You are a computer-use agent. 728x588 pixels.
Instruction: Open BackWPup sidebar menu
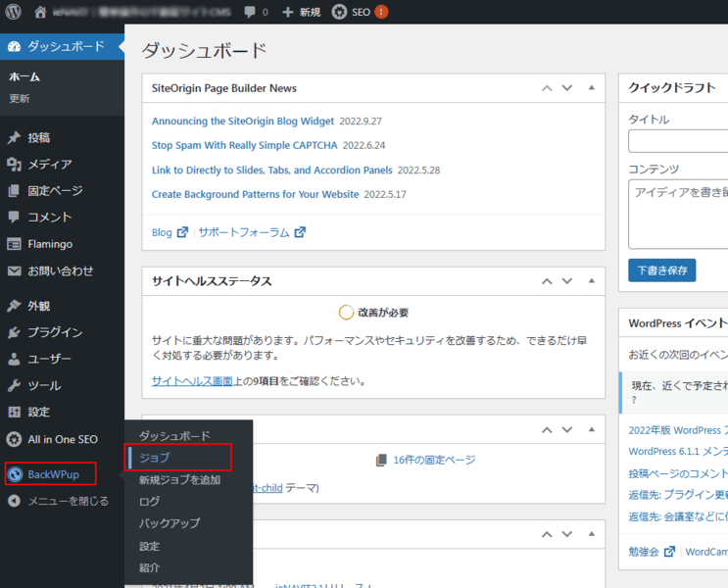click(x=51, y=474)
